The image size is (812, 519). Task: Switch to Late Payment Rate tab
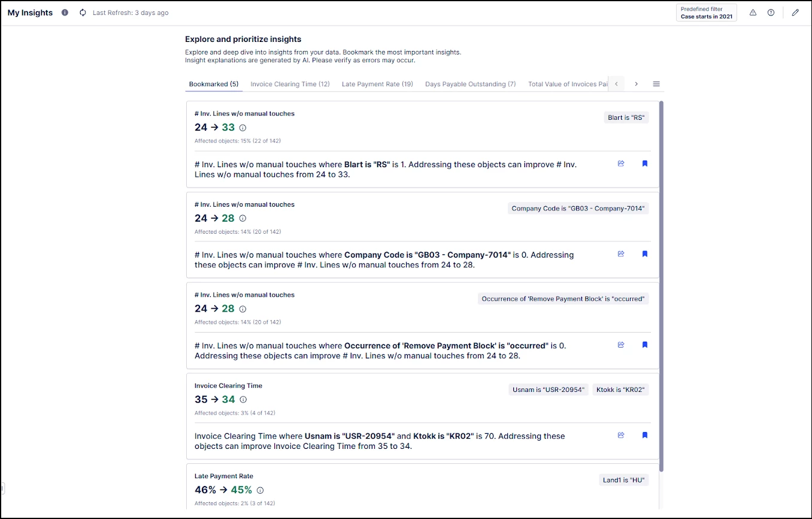coord(377,84)
